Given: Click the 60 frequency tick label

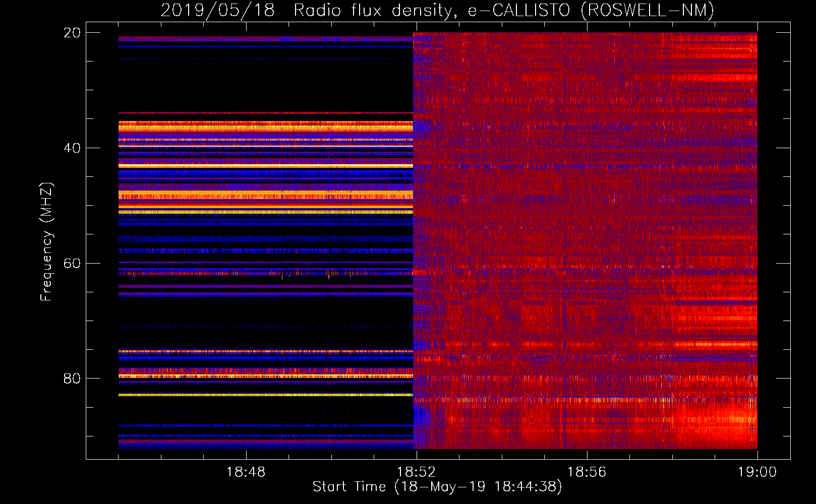Looking at the screenshot, I should (x=72, y=264).
